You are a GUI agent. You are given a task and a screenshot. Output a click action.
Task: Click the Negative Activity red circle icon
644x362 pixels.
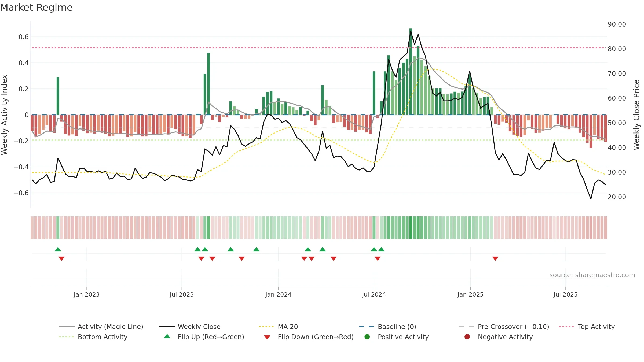(x=467, y=337)
